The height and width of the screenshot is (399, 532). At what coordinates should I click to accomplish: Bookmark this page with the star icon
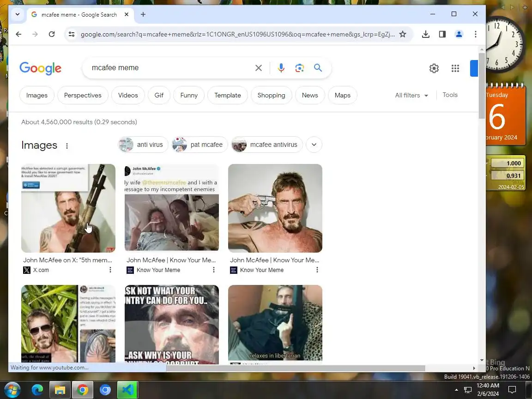(x=402, y=34)
